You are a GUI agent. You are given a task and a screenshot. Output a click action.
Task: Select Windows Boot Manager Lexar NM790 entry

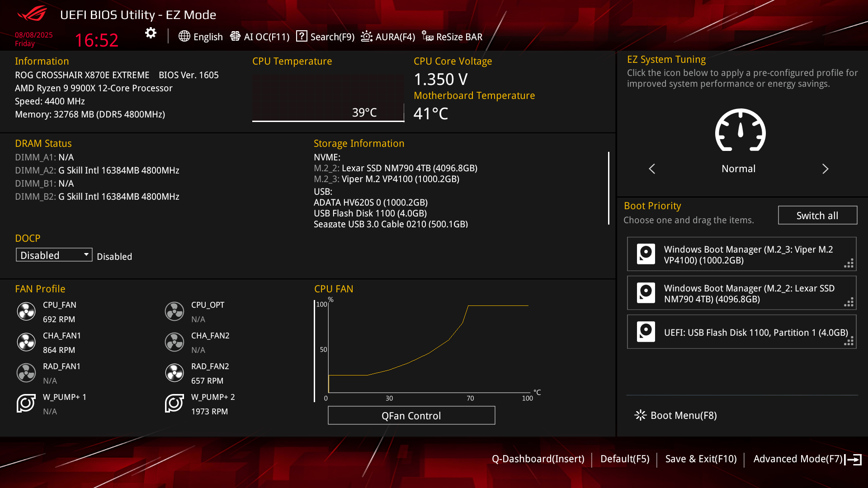741,293
